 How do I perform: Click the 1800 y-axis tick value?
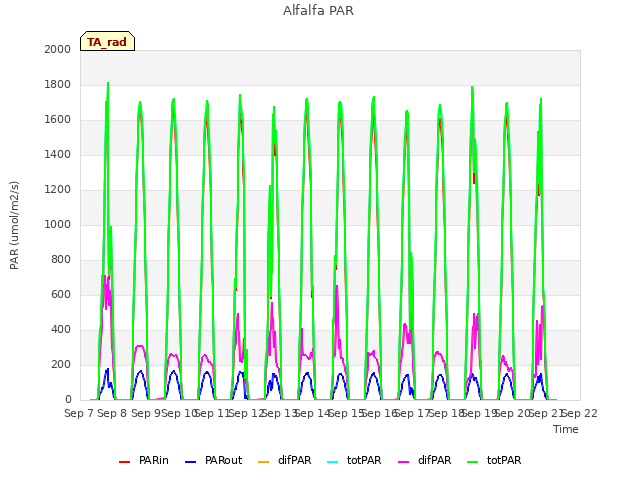[x=58, y=84]
